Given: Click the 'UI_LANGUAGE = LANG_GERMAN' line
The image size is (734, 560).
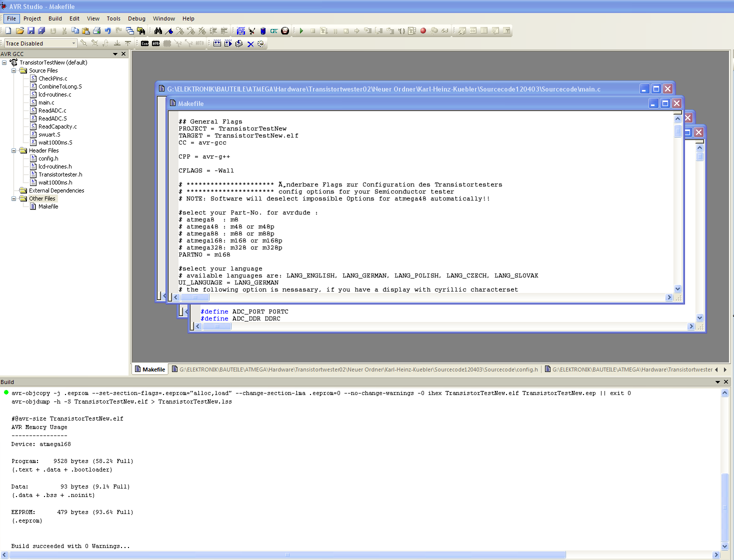Looking at the screenshot, I should click(x=228, y=282).
